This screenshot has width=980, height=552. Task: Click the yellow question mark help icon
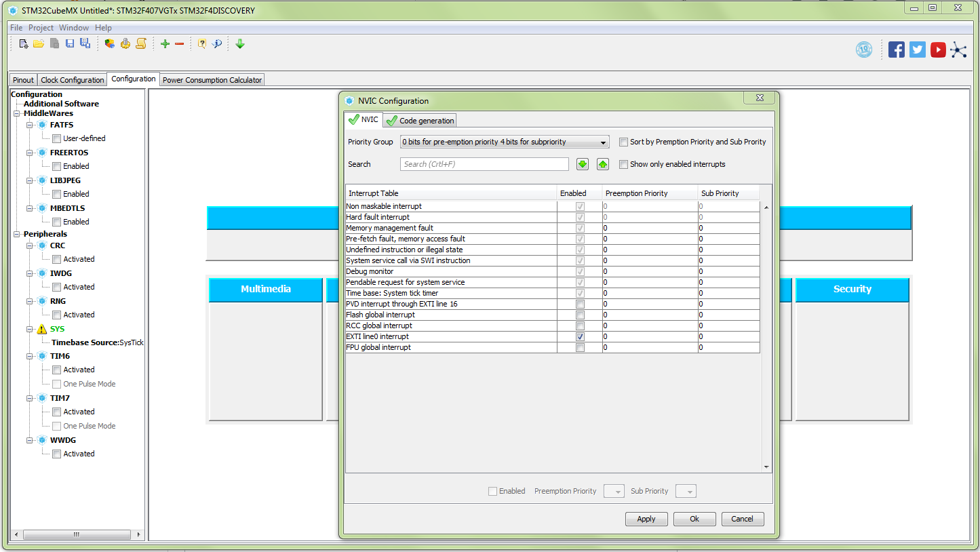201,44
